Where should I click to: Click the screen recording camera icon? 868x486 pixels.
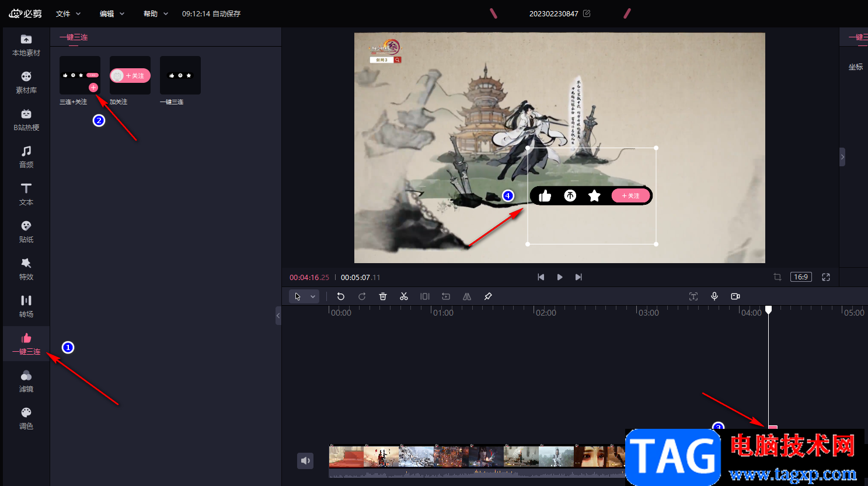point(735,296)
